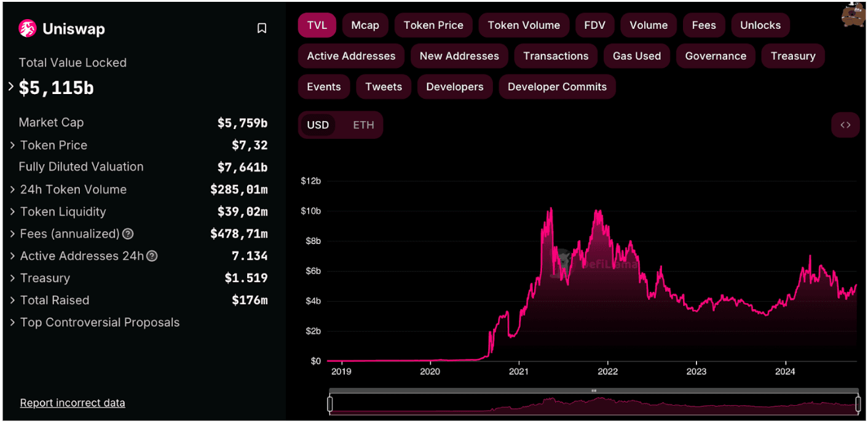Show New Addresses on the chart

click(x=459, y=56)
